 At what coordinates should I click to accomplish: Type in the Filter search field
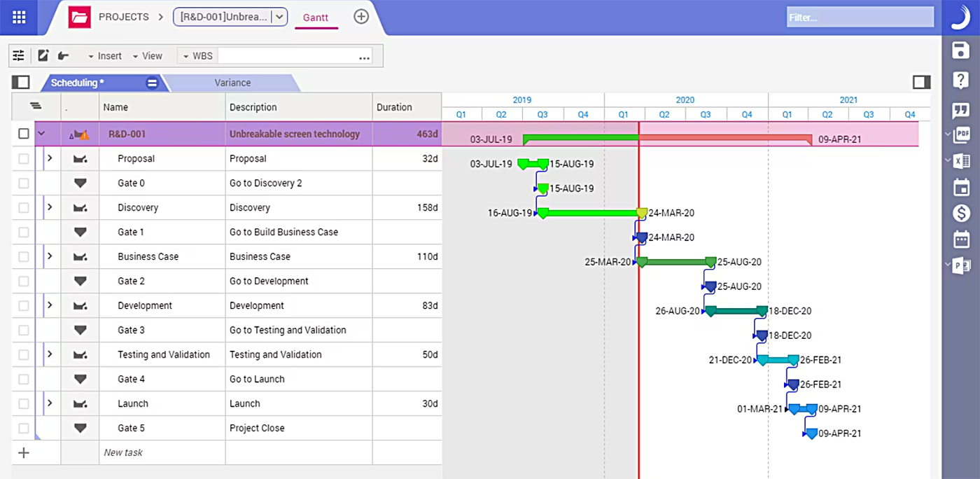pyautogui.click(x=860, y=16)
